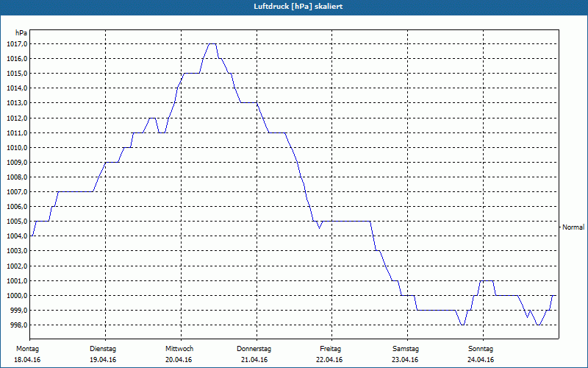The height and width of the screenshot is (368, 588).
Task: Click the '1007,0' axis value
Action: coord(17,192)
